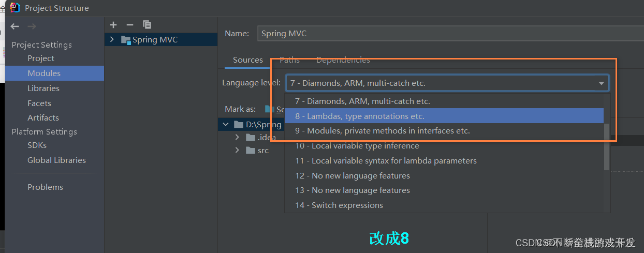Choose 14 - Switch expressions
Image resolution: width=644 pixels, height=253 pixels.
click(x=444, y=205)
